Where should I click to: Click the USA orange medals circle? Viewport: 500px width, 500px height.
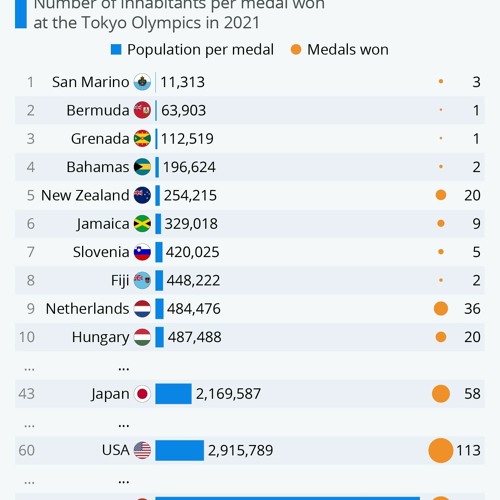[441, 450]
